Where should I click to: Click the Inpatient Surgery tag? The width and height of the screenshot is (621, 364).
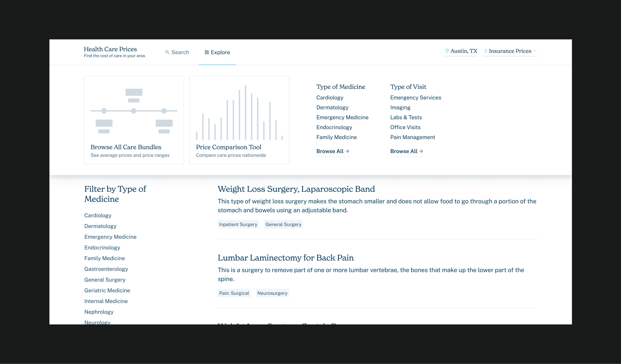238,224
